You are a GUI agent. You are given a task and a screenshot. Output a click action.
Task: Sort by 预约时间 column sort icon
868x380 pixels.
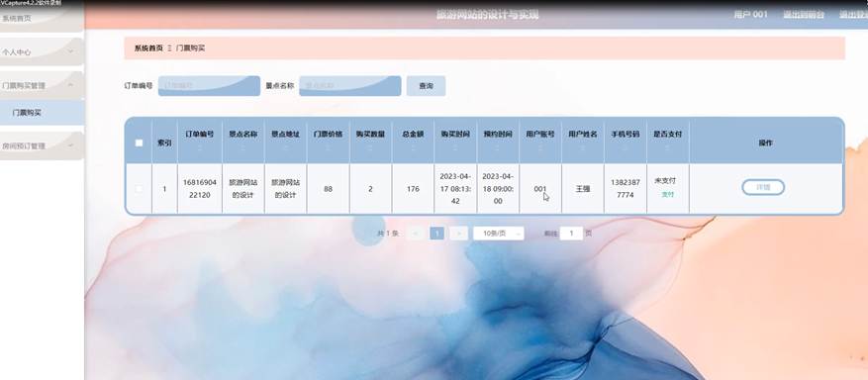498,148
